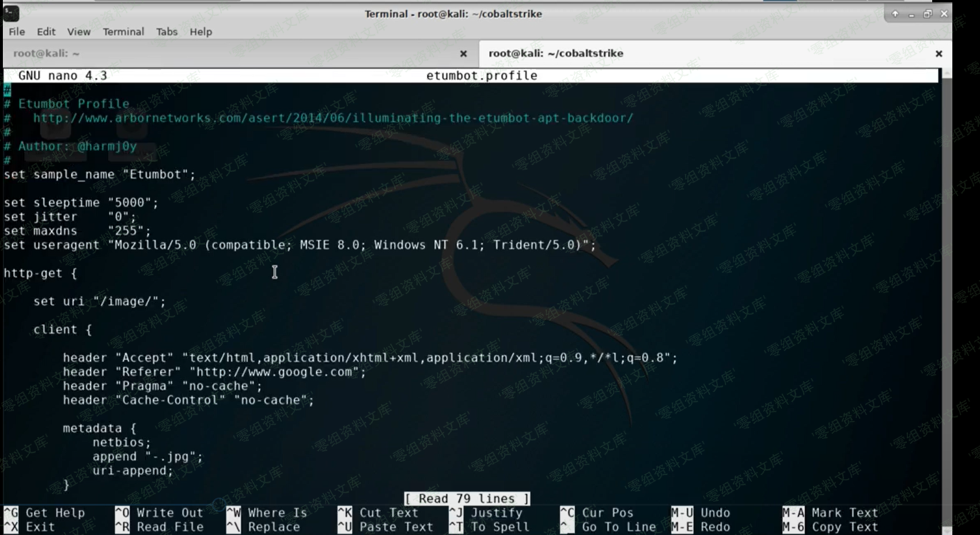980x535 pixels.
Task: Close the root@kali: ~ tab
Action: [463, 54]
